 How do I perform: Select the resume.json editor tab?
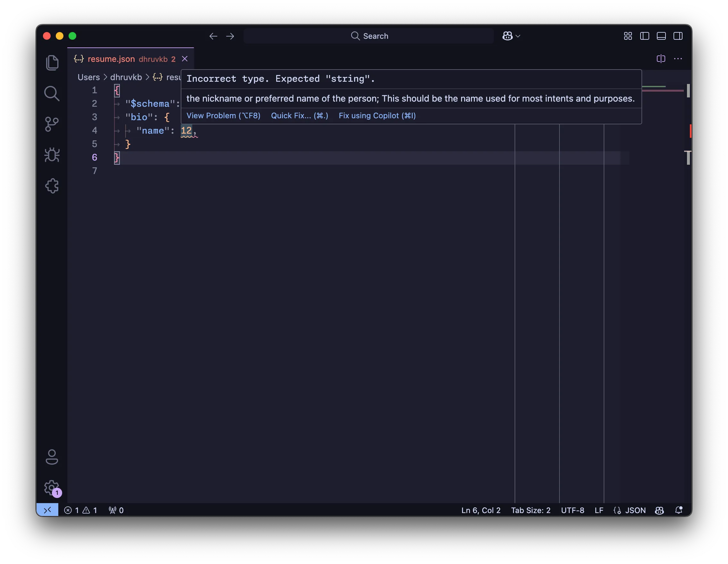(x=111, y=59)
